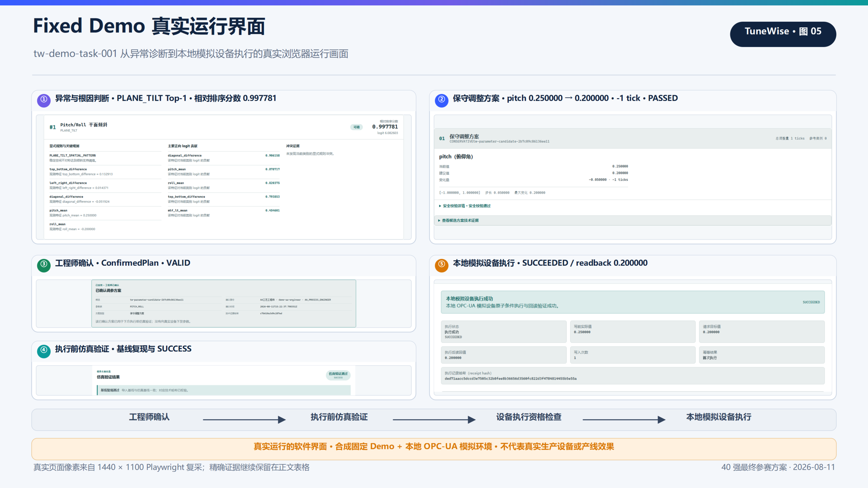868x488 pixels.
Task: Click the 已确认调参方案 card title
Action: coord(108,291)
